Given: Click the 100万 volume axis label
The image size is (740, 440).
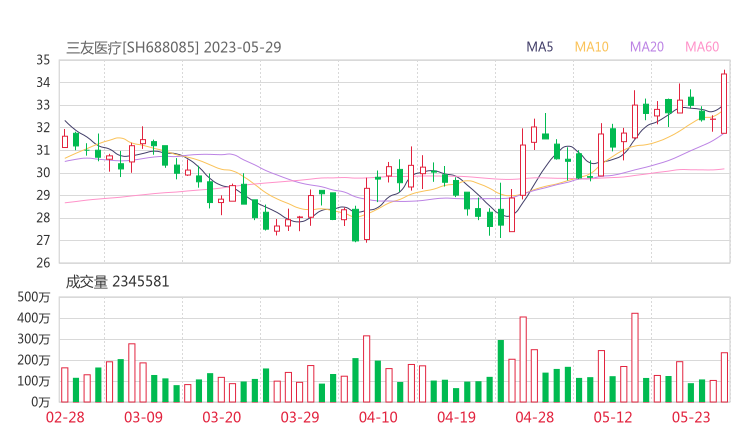Looking at the screenshot, I should (34, 381).
